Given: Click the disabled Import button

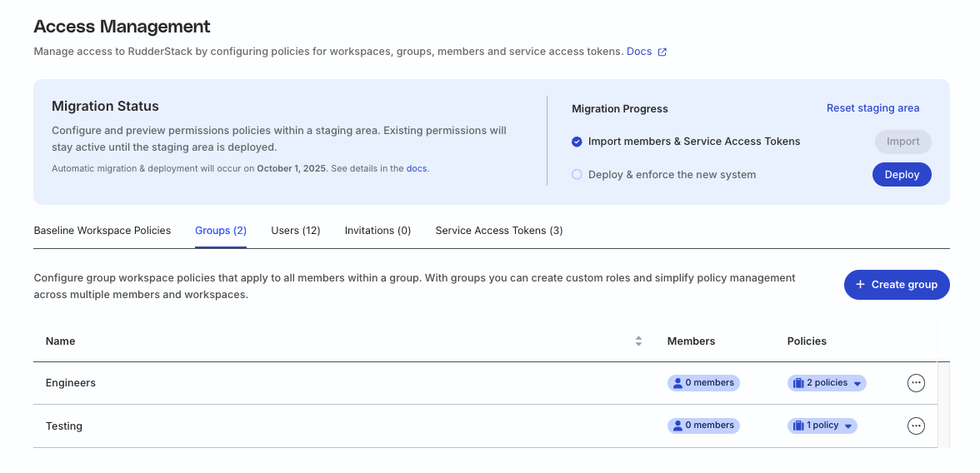Looking at the screenshot, I should (x=903, y=142).
